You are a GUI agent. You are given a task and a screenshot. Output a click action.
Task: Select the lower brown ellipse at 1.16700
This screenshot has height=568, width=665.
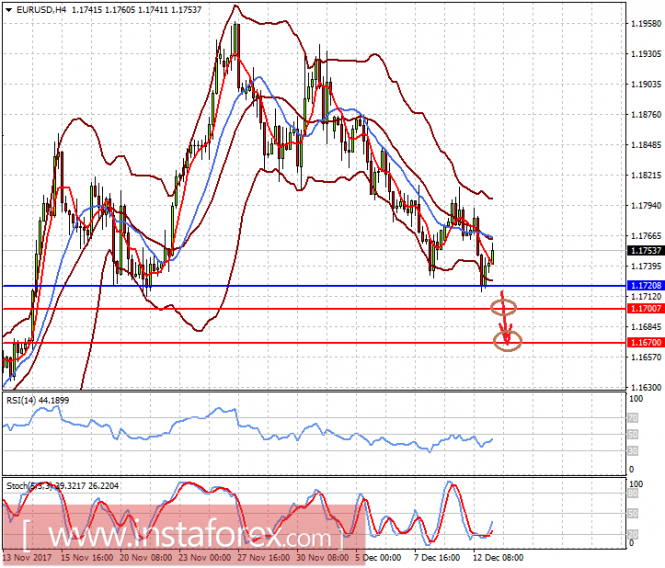[x=508, y=342]
